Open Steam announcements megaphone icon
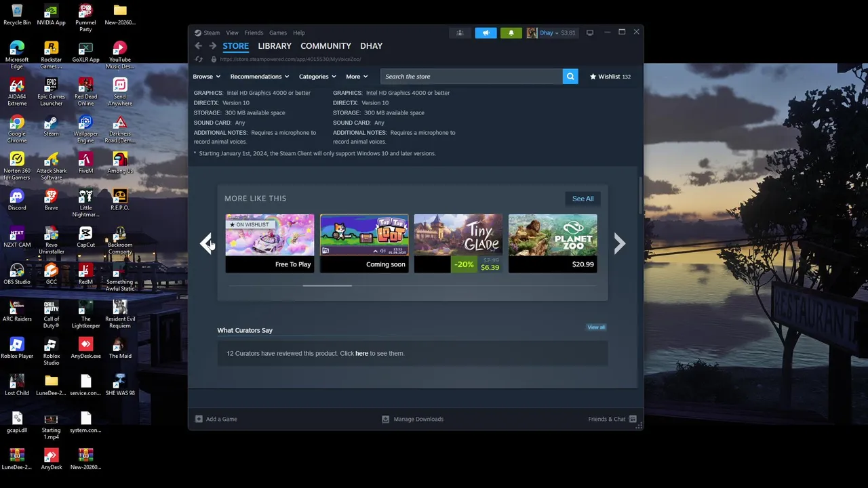The height and width of the screenshot is (488, 868). [486, 33]
